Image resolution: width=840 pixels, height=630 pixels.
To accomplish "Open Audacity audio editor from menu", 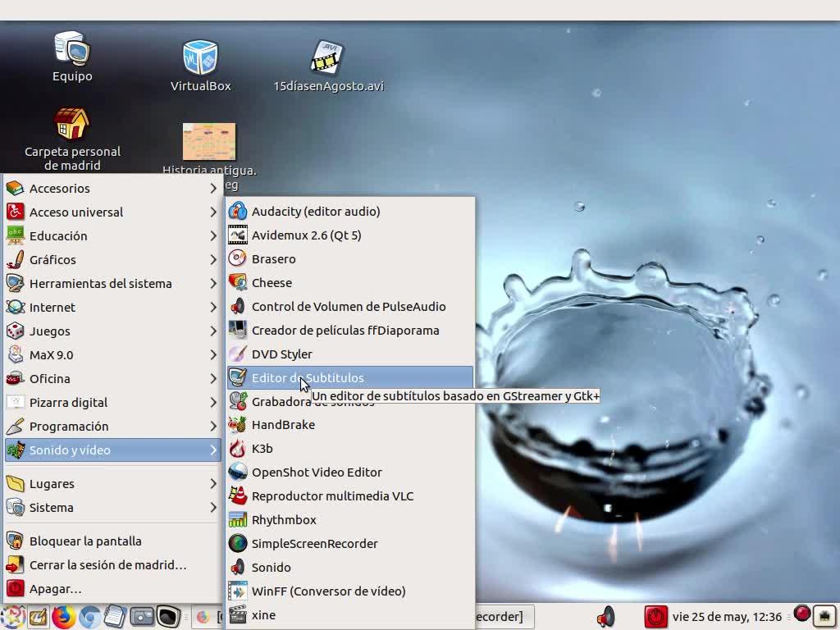I will (316, 212).
